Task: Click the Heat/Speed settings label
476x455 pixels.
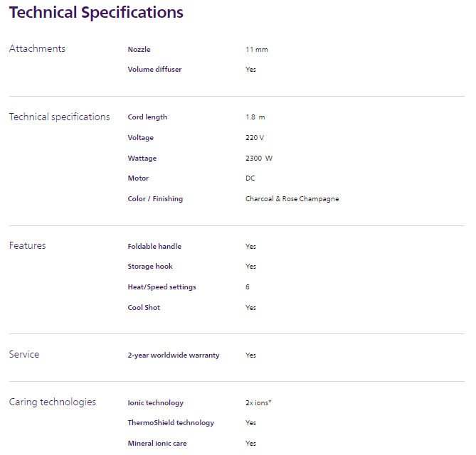Action: tap(162, 287)
